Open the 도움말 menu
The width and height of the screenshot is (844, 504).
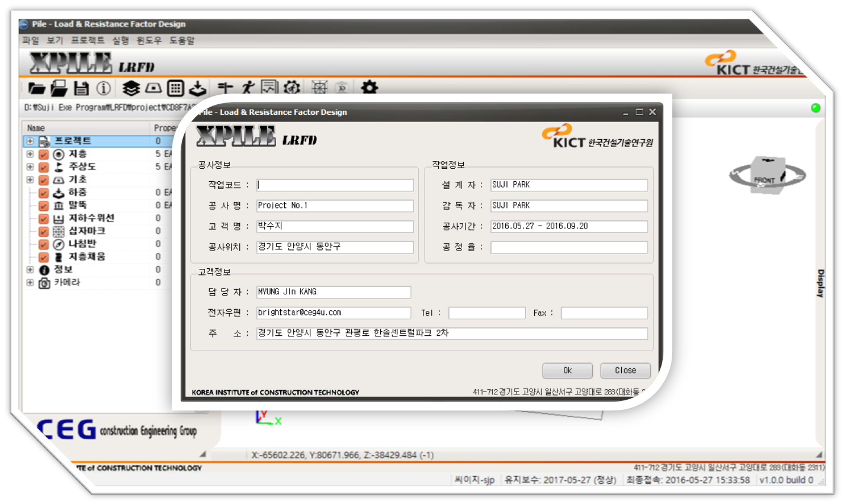click(x=182, y=40)
